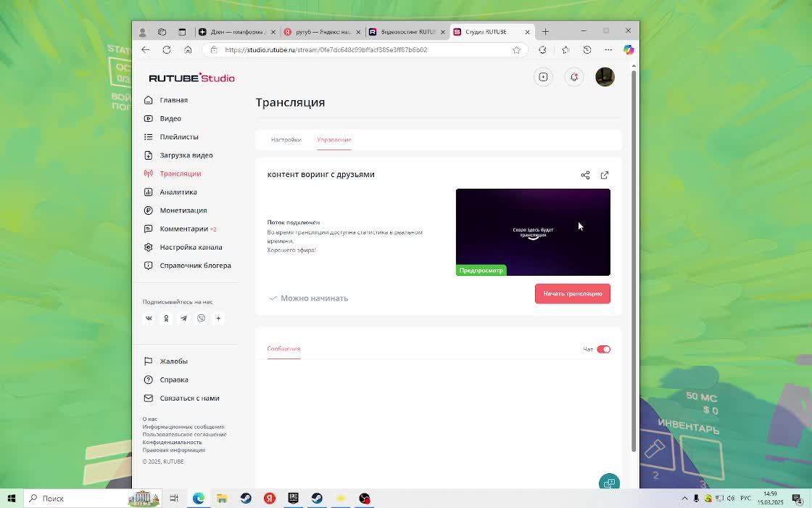Open browser extensions icon
This screenshot has height=508, width=812.
coord(543,50)
